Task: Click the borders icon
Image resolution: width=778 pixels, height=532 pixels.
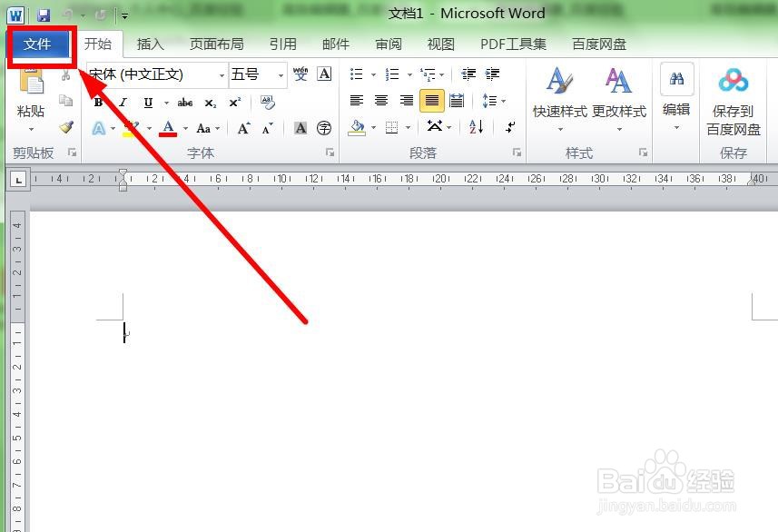Action: tap(391, 127)
